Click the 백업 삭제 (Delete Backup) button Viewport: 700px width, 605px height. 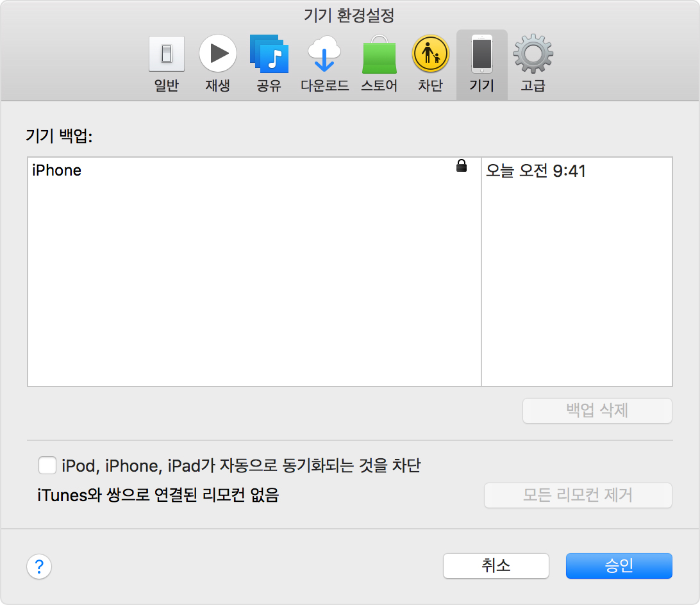[597, 411]
